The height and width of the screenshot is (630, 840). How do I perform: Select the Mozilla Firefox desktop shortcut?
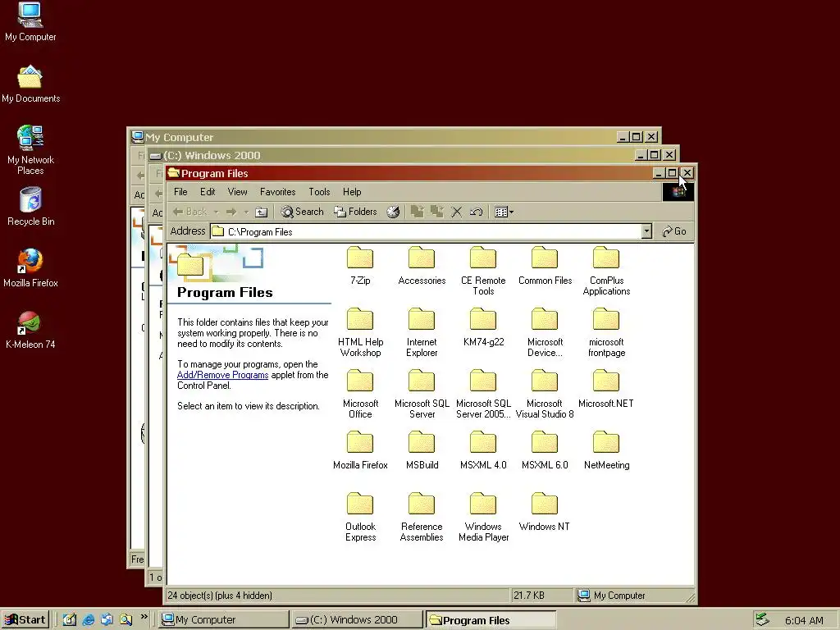[30, 268]
